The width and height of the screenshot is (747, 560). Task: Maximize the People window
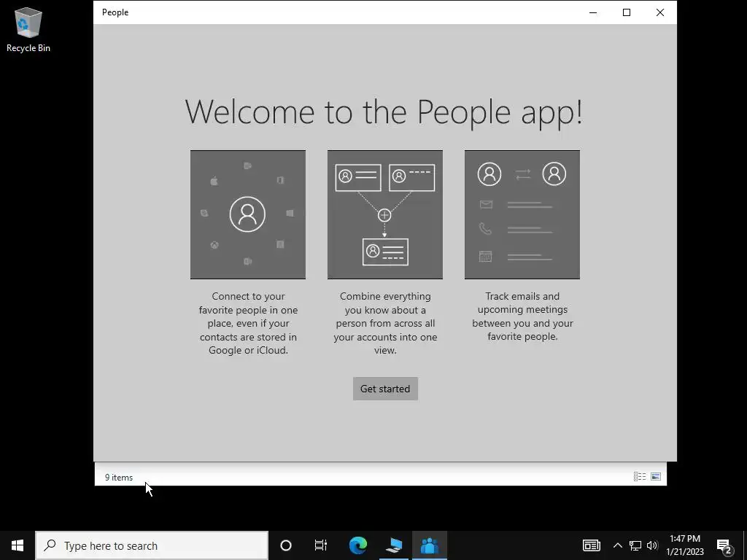[x=627, y=12]
